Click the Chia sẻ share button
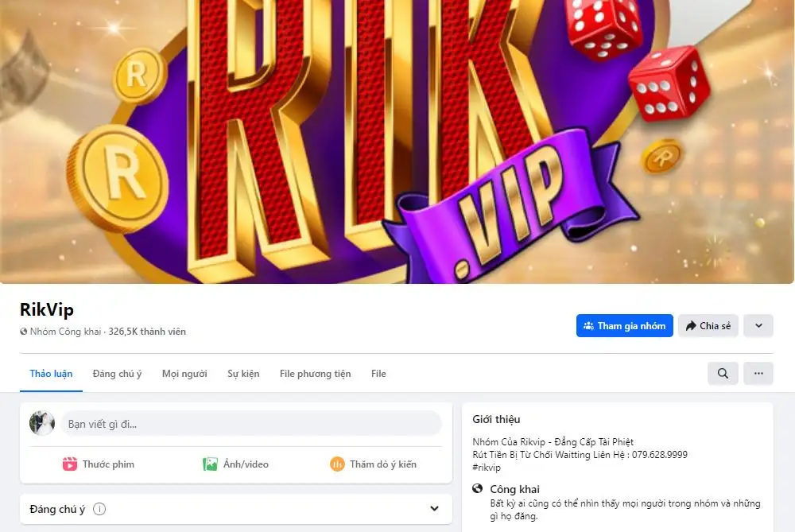This screenshot has width=795, height=532. click(x=708, y=325)
